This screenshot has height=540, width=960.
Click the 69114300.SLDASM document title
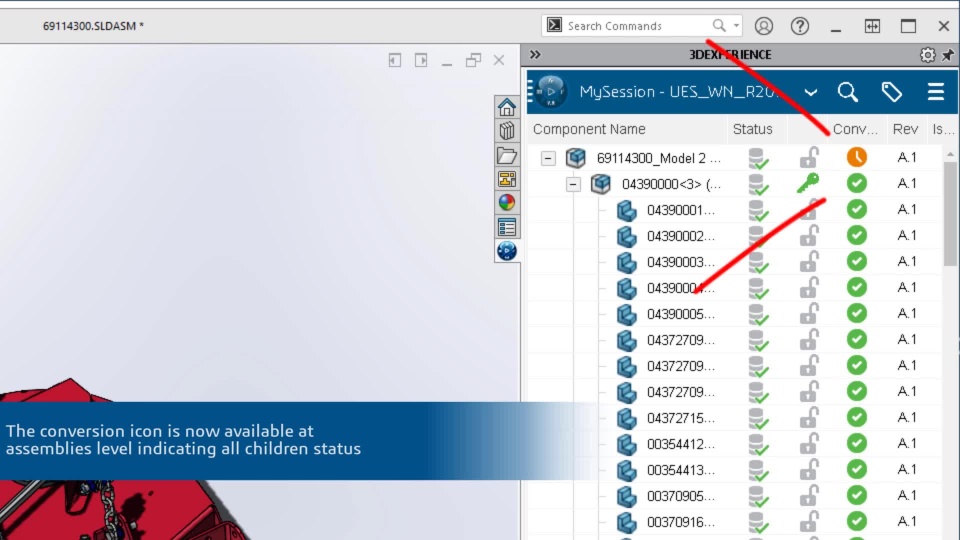coord(93,26)
